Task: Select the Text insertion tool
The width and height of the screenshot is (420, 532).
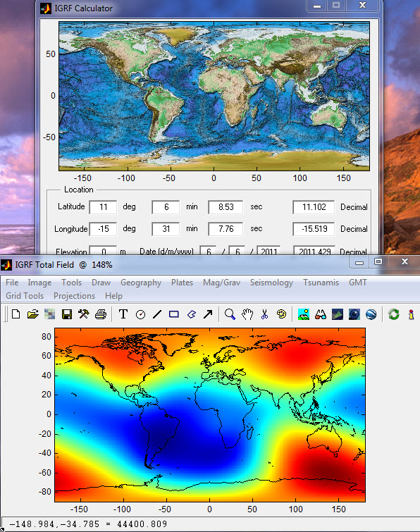Action: point(123,314)
